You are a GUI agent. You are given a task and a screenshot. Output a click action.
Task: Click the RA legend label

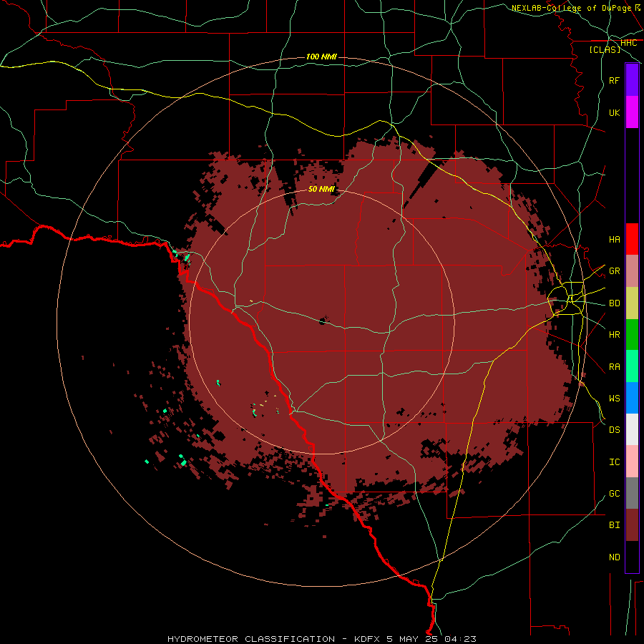point(615,367)
